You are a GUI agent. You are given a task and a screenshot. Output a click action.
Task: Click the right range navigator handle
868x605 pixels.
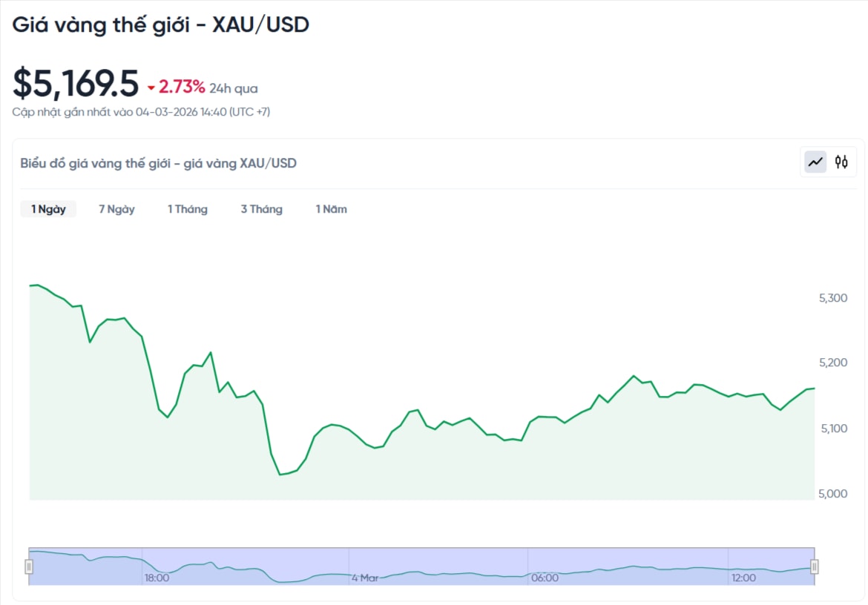(815, 567)
